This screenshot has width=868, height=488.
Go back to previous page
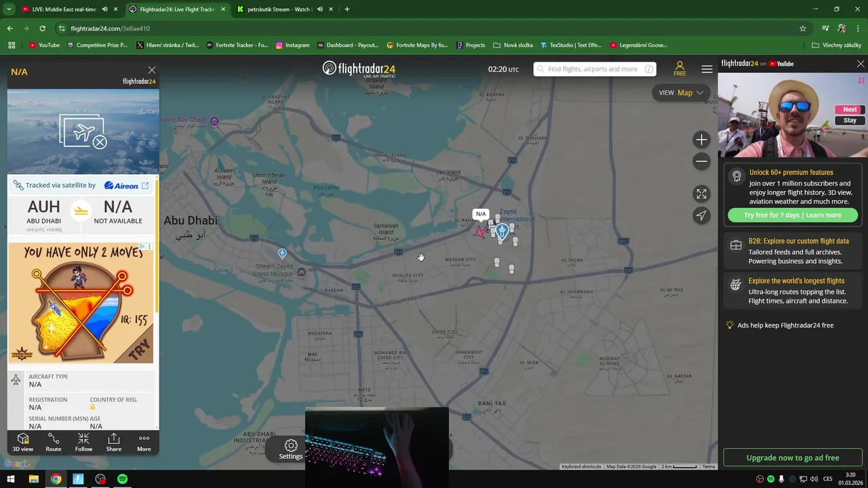pyautogui.click(x=9, y=28)
